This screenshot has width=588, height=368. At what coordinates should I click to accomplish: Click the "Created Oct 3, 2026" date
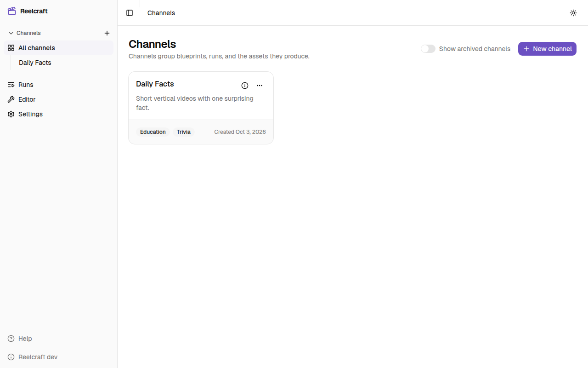click(240, 132)
